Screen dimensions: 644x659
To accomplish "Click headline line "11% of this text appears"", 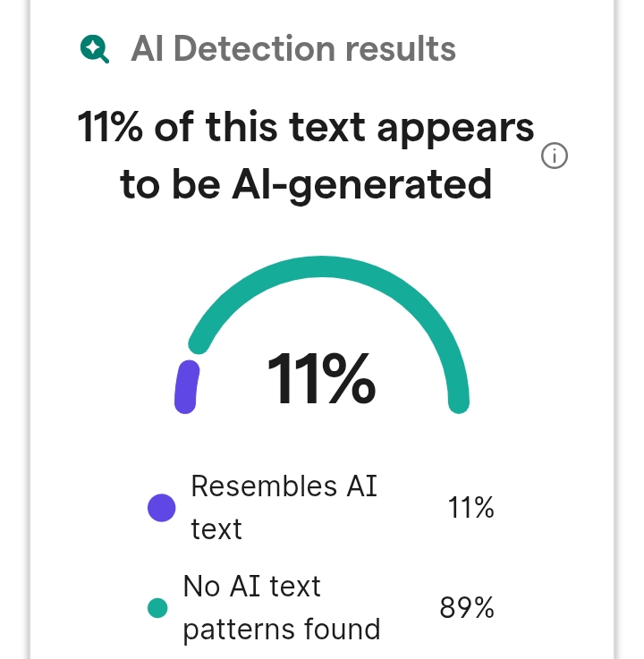I will (x=306, y=127).
